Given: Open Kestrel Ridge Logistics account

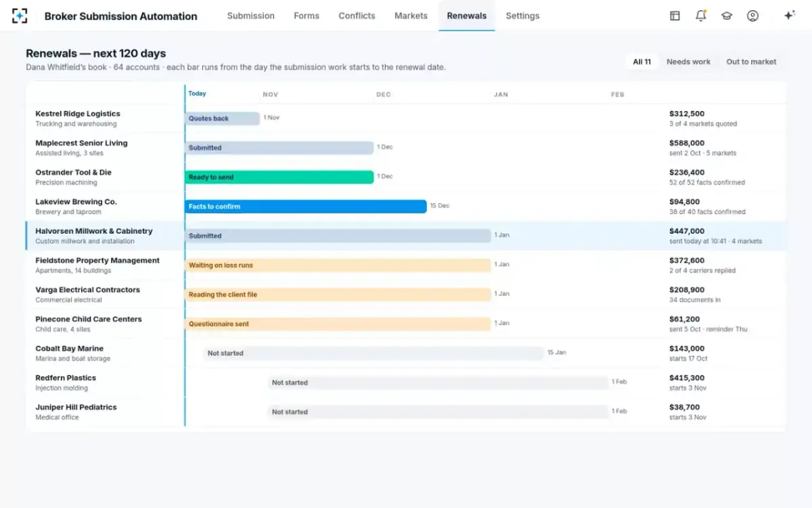Looking at the screenshot, I should [78, 114].
